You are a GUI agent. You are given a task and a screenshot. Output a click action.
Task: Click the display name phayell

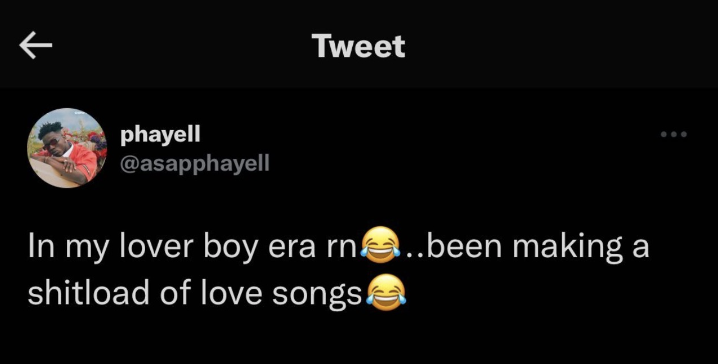coord(160,135)
